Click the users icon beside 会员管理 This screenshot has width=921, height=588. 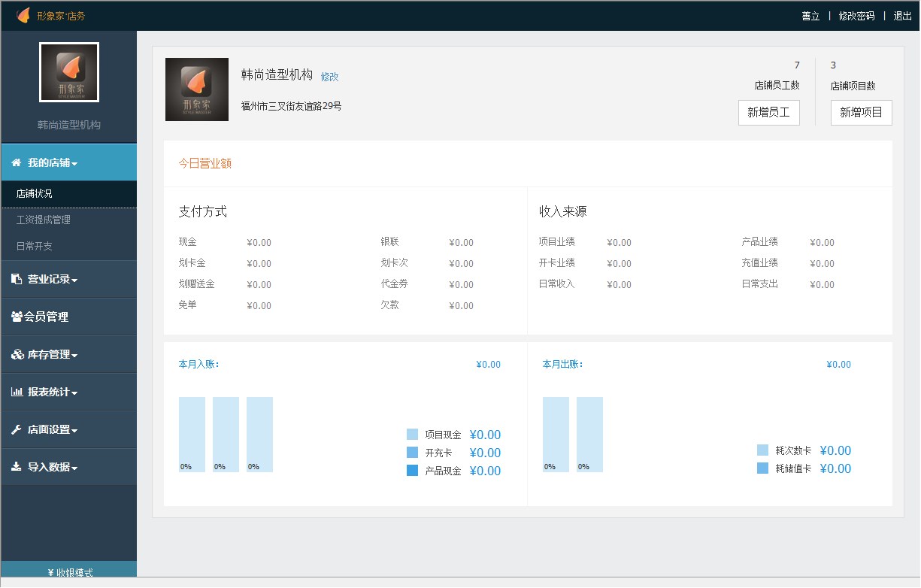point(17,317)
